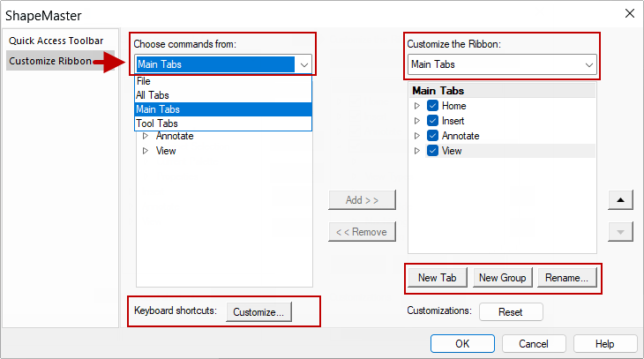Close the ShapeMaster dialog
Screen dimensions: 644x359
click(x=630, y=13)
